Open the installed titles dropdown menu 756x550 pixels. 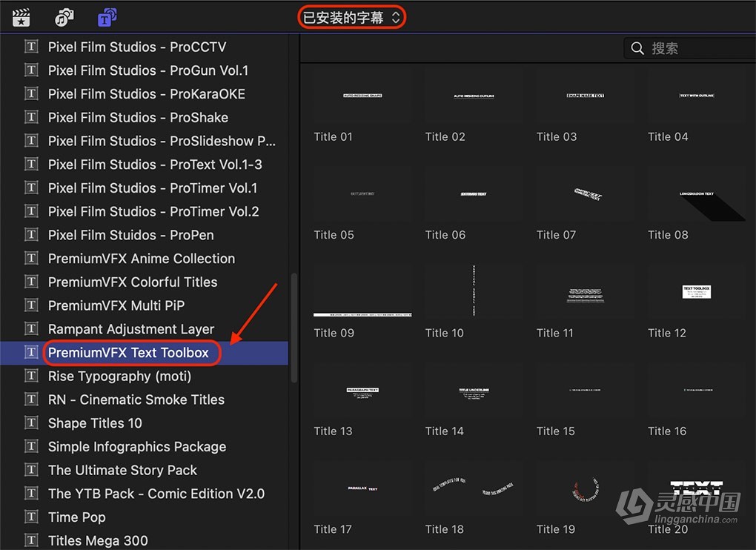click(351, 18)
